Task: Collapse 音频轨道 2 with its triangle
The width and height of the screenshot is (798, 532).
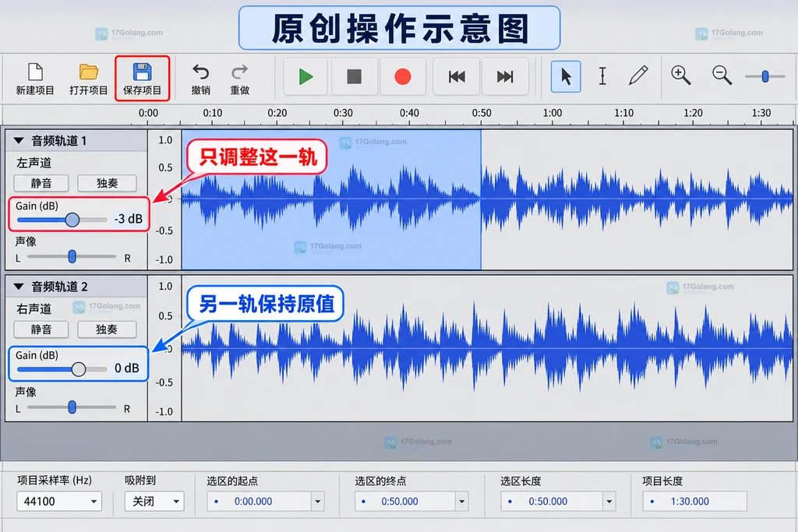Action: click(x=19, y=287)
